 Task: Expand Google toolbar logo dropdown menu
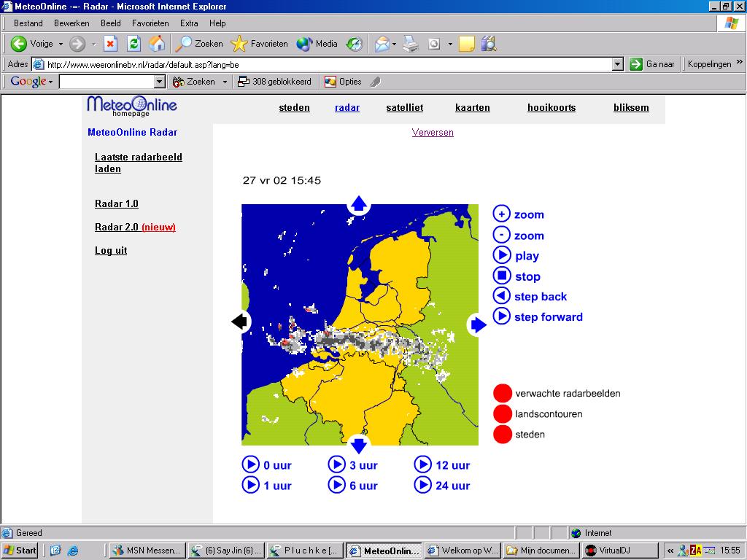click(51, 82)
